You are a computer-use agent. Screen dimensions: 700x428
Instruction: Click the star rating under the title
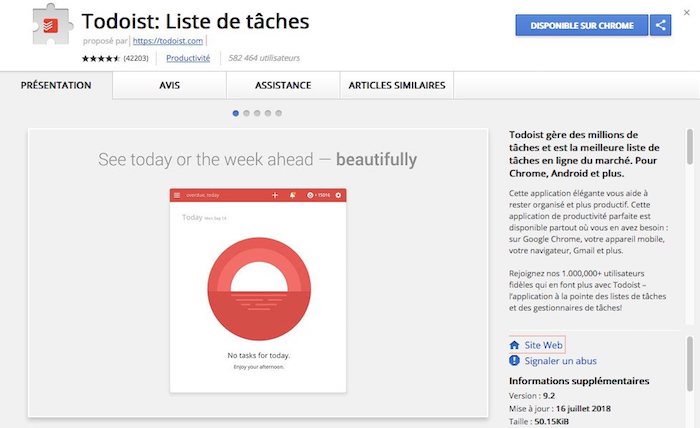(x=101, y=58)
